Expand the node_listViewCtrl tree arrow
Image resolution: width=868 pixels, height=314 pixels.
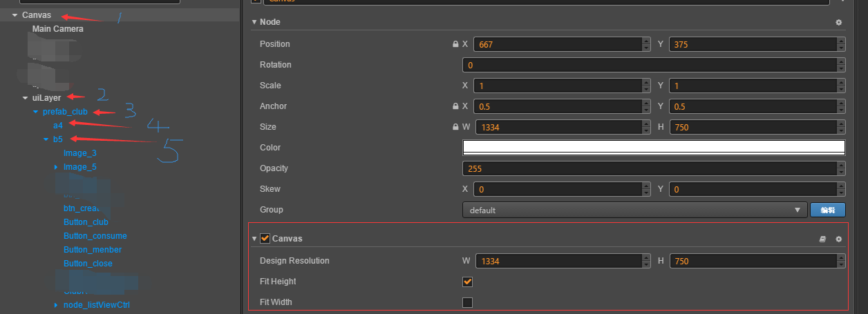[x=56, y=305]
